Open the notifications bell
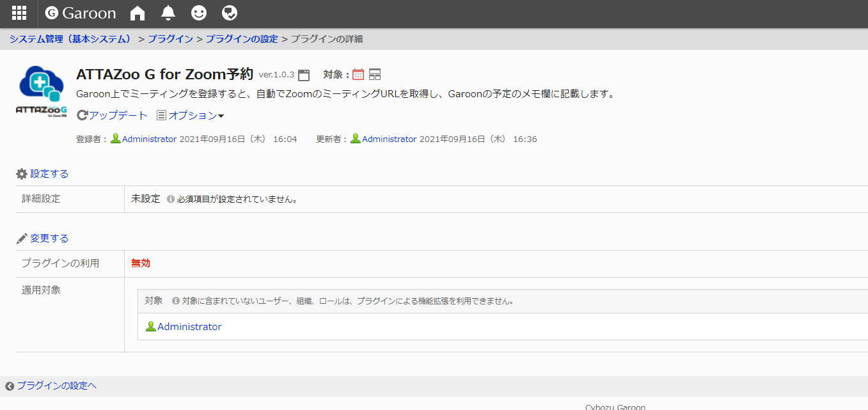 click(x=168, y=13)
